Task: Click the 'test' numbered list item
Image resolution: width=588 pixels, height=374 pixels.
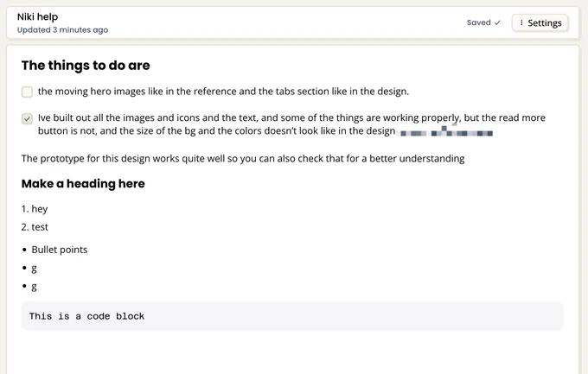Action: (x=40, y=227)
